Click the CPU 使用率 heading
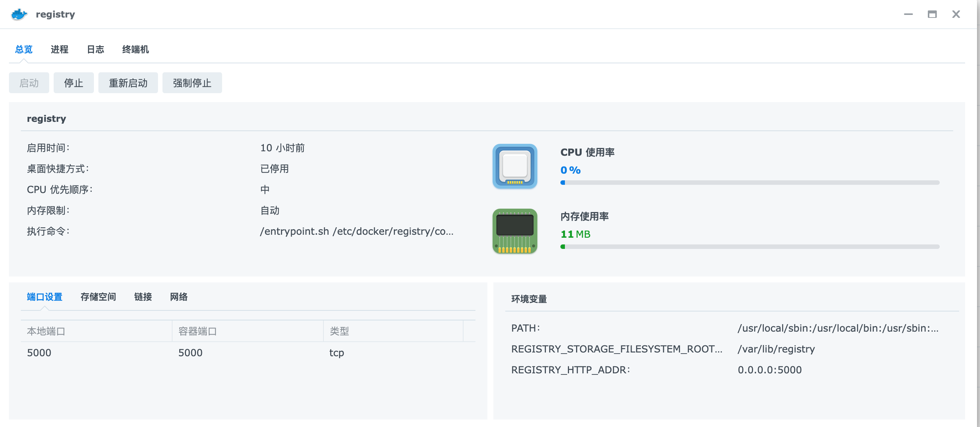 pos(587,152)
